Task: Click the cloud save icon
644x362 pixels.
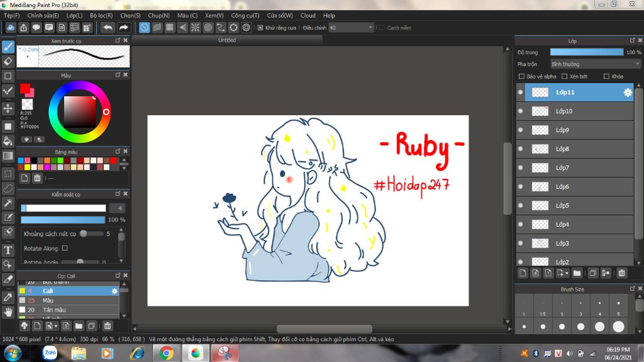Action: coord(11,28)
